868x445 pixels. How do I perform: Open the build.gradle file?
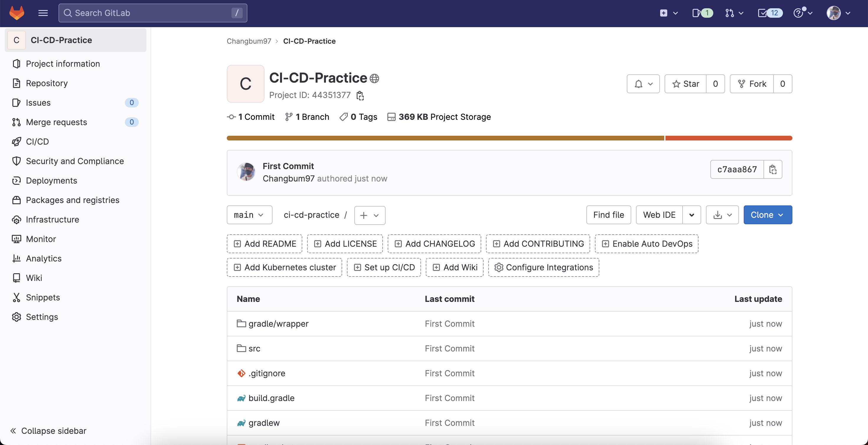[x=271, y=398]
